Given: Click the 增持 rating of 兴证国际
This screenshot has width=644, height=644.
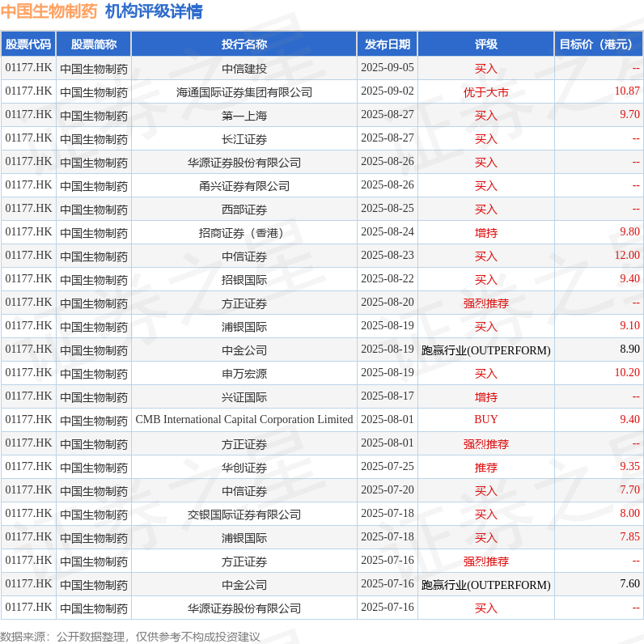Looking at the screenshot, I should pos(486,396).
